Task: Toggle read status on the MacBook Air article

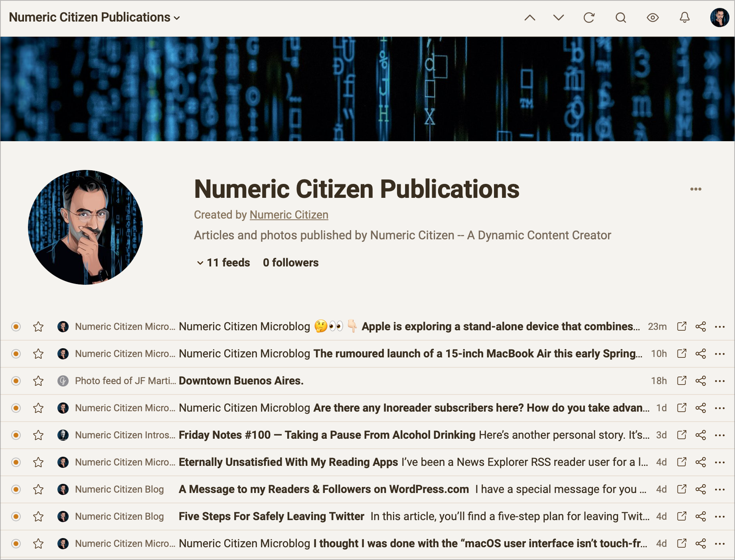Action: pos(16,353)
